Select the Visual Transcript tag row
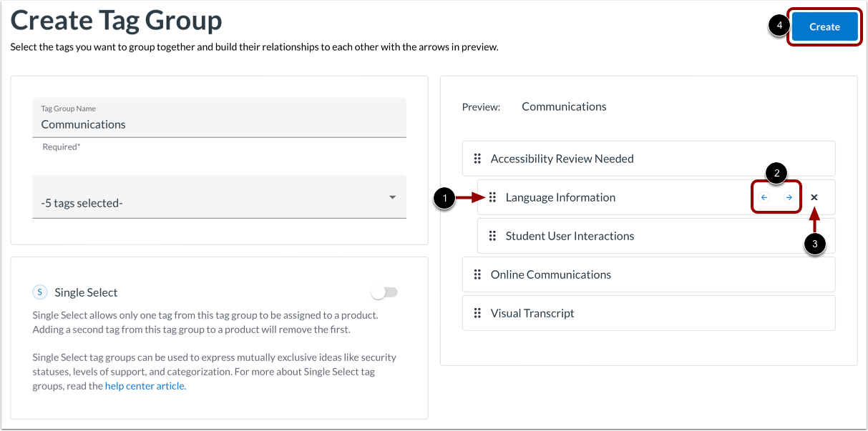Viewport: 868px width, 431px height. click(648, 313)
